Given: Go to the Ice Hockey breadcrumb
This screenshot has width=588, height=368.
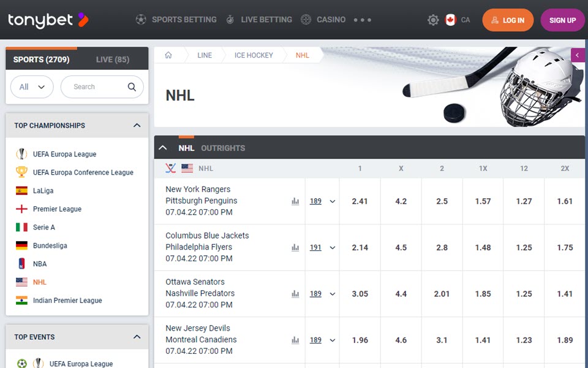Looking at the screenshot, I should click(254, 55).
